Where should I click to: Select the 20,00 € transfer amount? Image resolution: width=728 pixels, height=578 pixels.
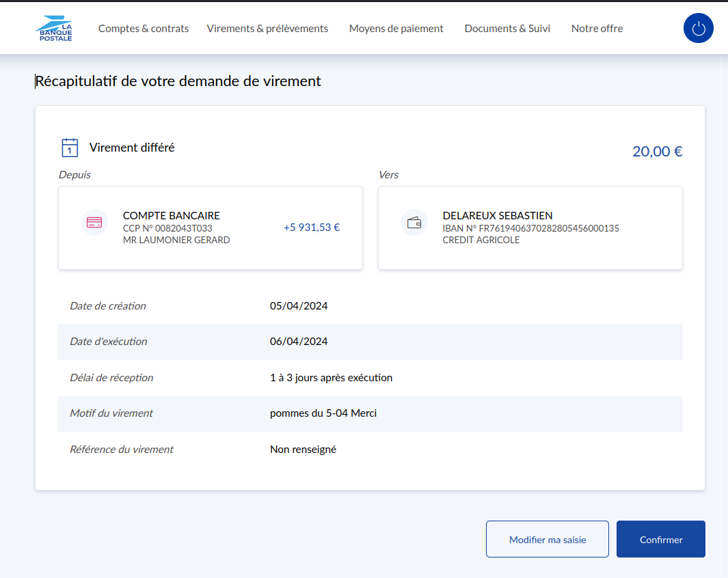(x=657, y=152)
